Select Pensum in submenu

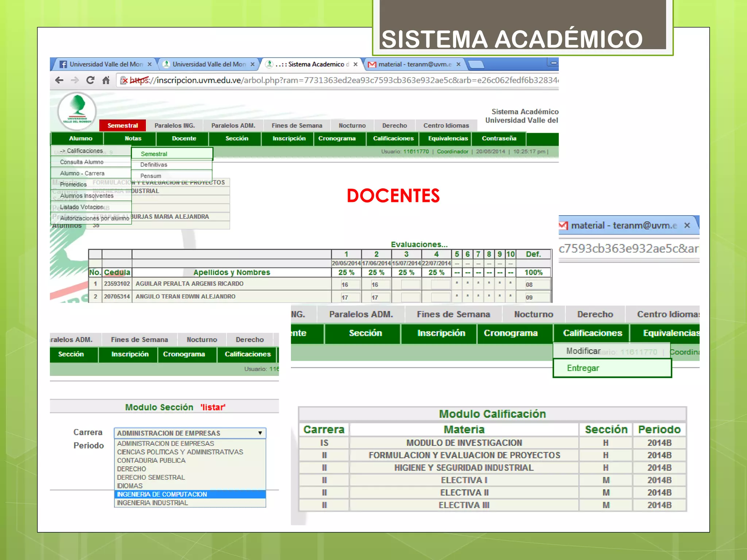(172, 176)
